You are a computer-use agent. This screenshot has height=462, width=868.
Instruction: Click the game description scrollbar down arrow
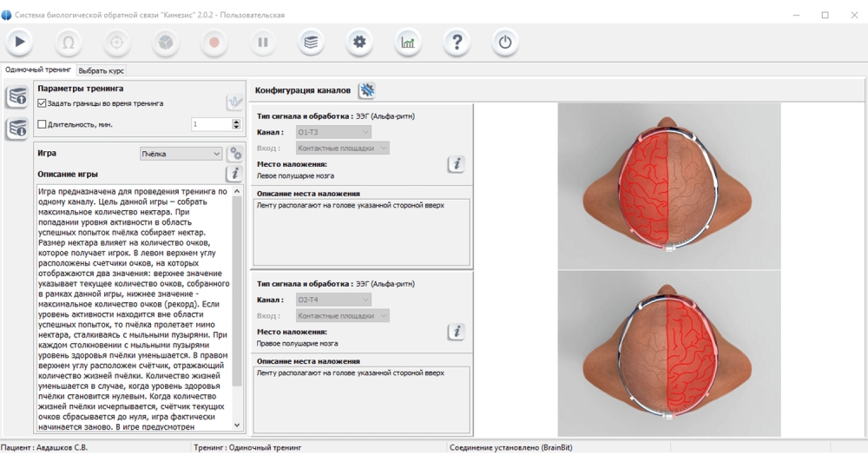[x=238, y=426]
